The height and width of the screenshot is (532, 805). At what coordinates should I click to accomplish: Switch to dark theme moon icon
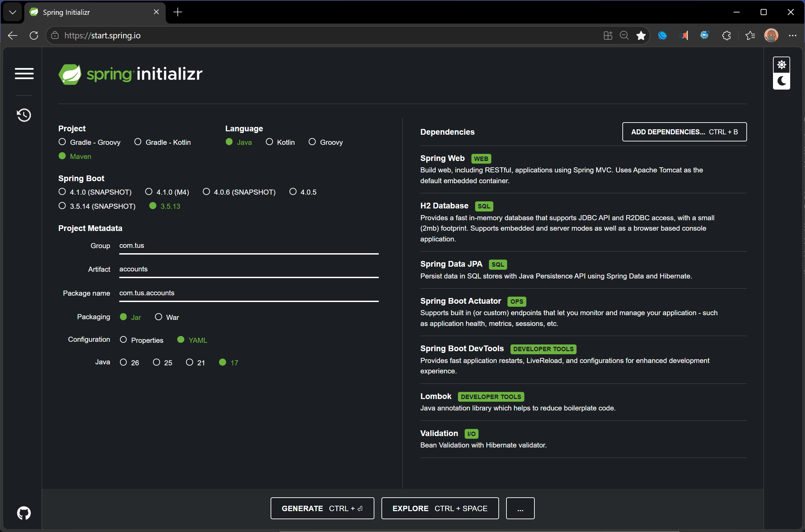[781, 81]
